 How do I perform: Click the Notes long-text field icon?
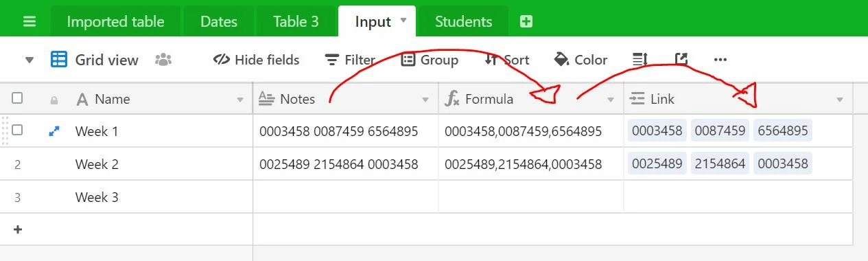coord(266,99)
